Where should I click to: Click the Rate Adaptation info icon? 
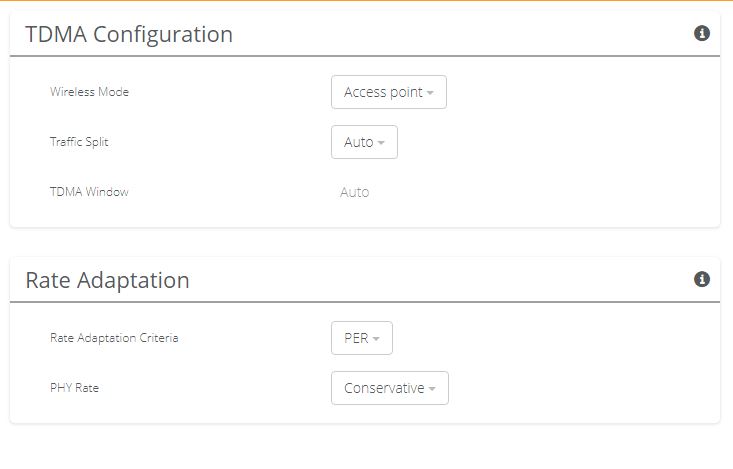(702, 279)
